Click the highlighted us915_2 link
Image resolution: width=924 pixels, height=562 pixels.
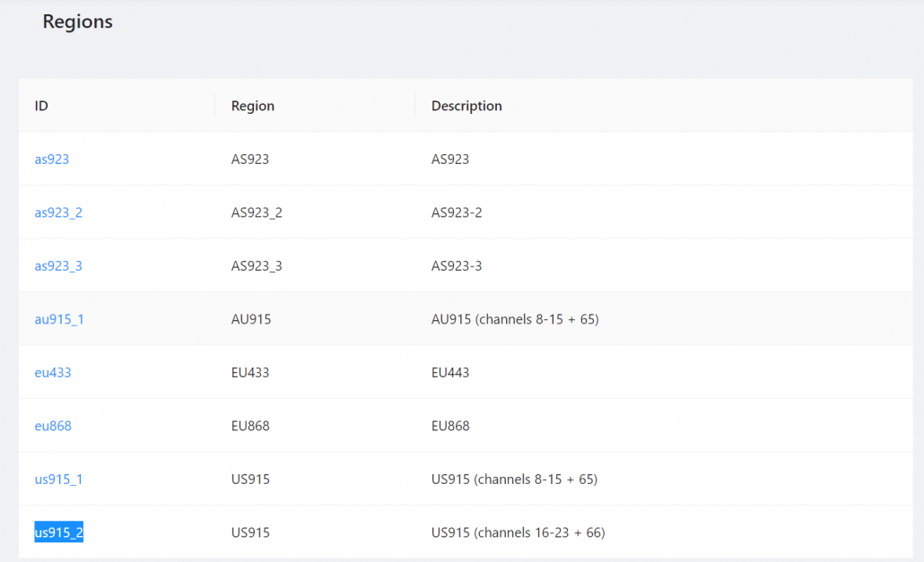pyautogui.click(x=58, y=532)
